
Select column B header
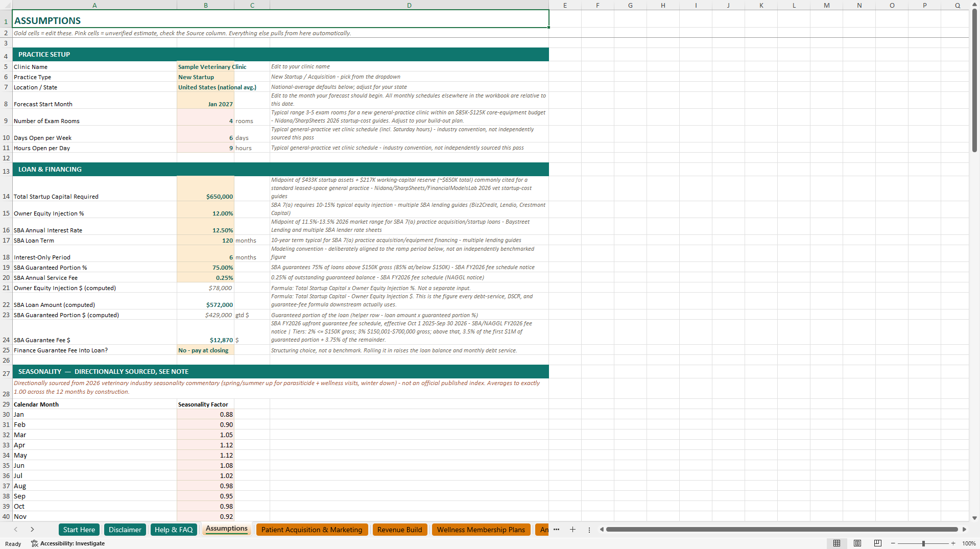tap(205, 5)
